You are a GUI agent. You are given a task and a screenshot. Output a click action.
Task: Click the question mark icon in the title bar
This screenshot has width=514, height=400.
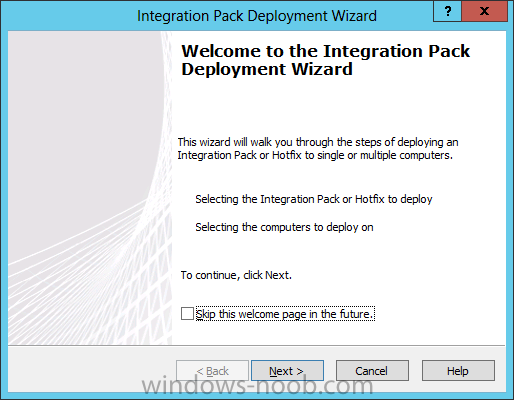(447, 11)
